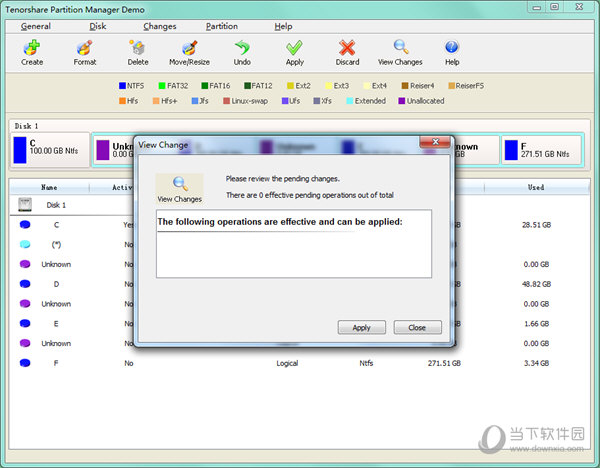Click the Reiser4 brown legend swatch

click(x=405, y=86)
